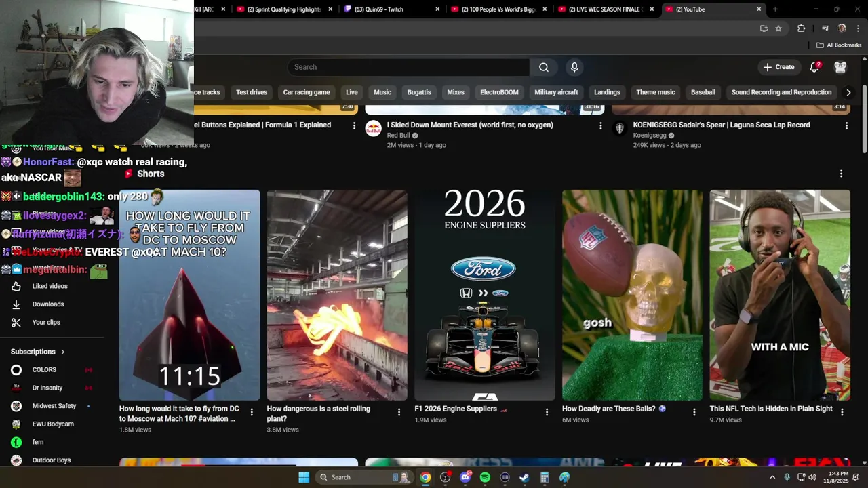Screen dimensions: 868x488
Task: Open Steam from the taskbar
Action: click(524, 477)
